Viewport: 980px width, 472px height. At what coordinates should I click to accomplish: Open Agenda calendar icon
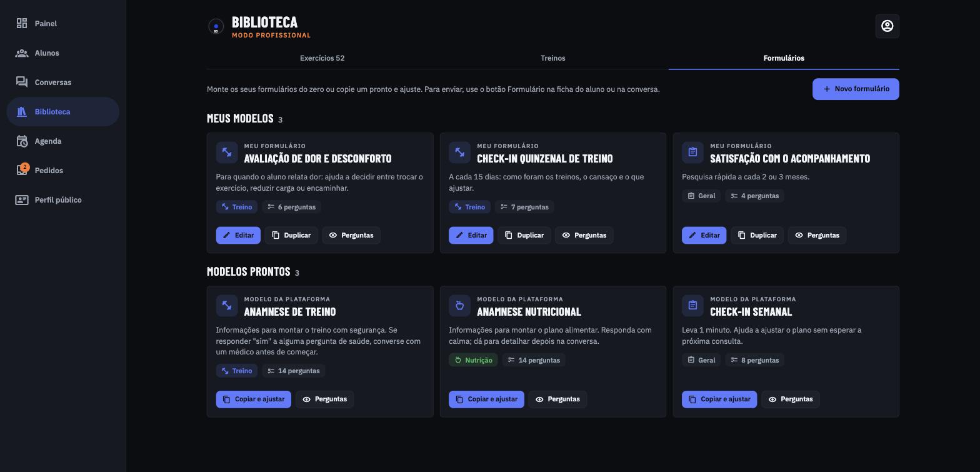[22, 141]
